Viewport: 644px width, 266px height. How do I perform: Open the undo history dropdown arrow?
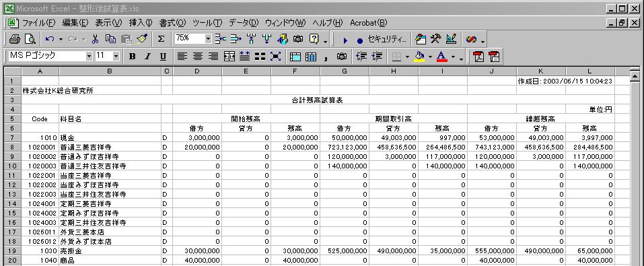click(61, 40)
